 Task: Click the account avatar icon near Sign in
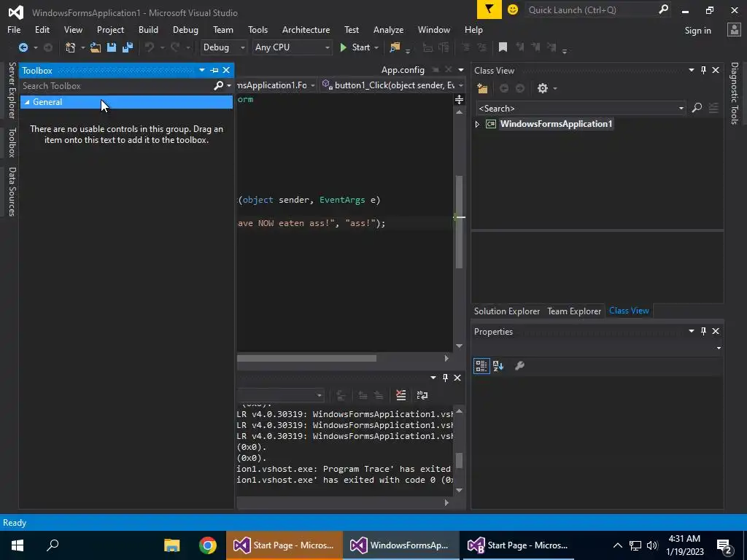[734, 29]
